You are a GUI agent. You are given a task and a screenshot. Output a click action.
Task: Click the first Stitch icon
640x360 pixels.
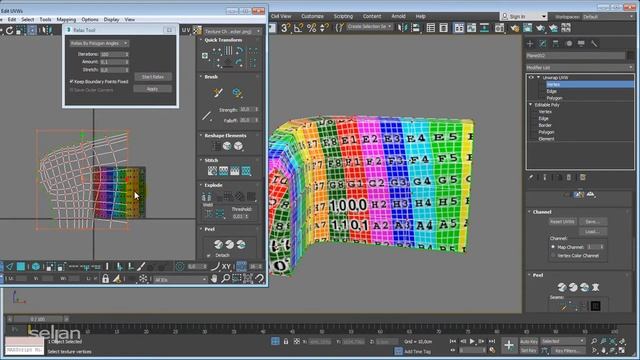tap(212, 171)
